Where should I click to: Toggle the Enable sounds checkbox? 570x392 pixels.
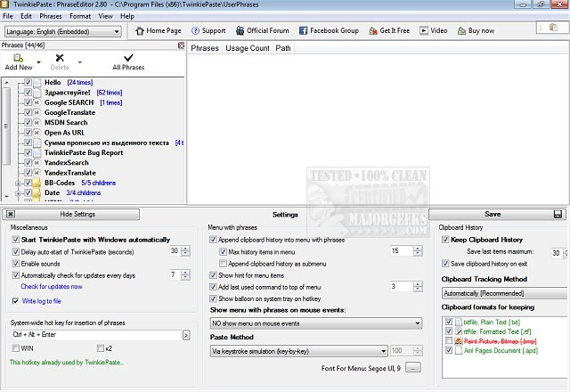[x=16, y=264]
